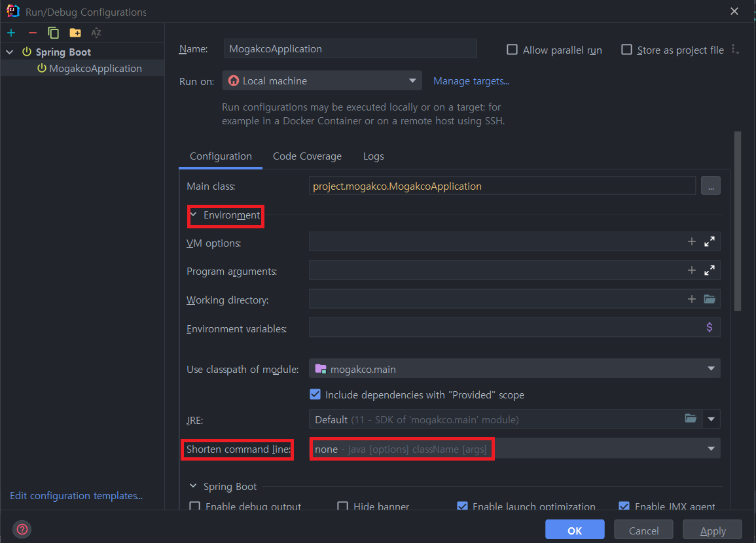The width and height of the screenshot is (756, 543).
Task: Open options next to Store as project file
Action: click(734, 49)
